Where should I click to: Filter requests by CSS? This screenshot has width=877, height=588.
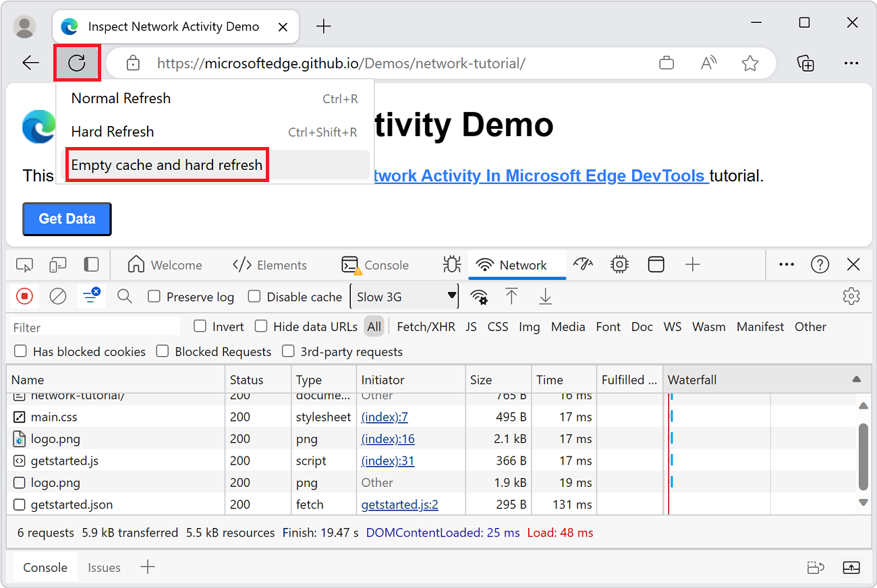click(498, 326)
